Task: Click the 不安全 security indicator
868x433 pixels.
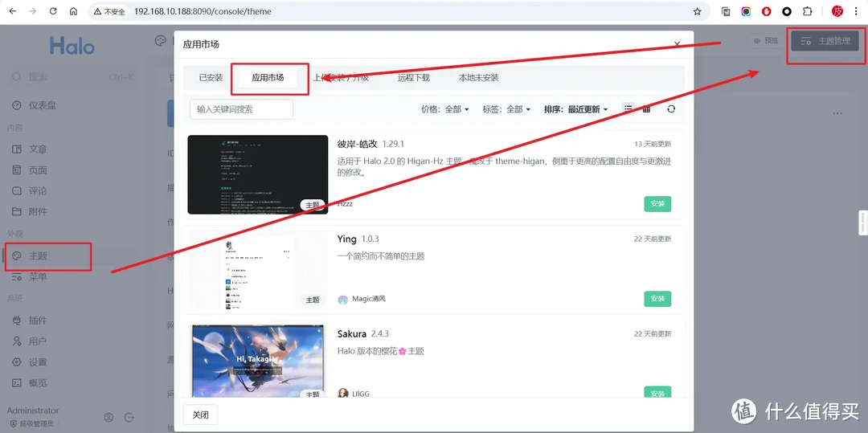Action: click(x=109, y=11)
